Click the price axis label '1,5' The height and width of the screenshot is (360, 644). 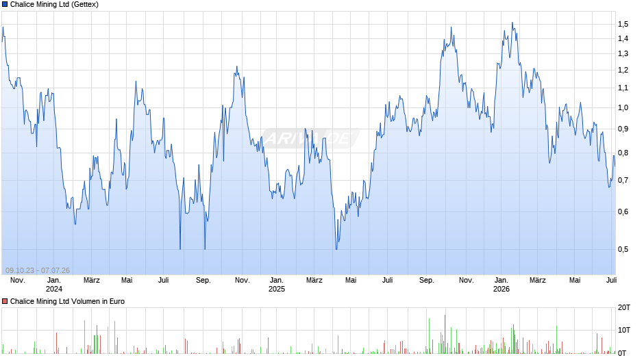point(623,24)
